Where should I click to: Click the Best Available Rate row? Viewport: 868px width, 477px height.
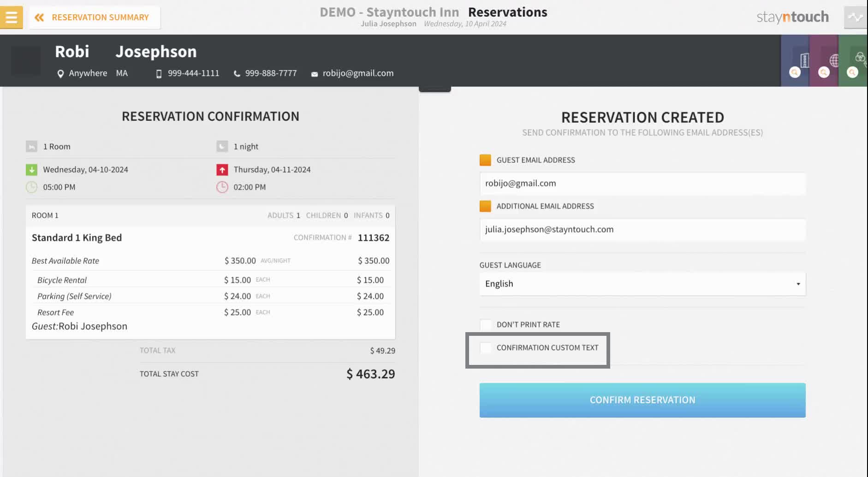(x=210, y=261)
